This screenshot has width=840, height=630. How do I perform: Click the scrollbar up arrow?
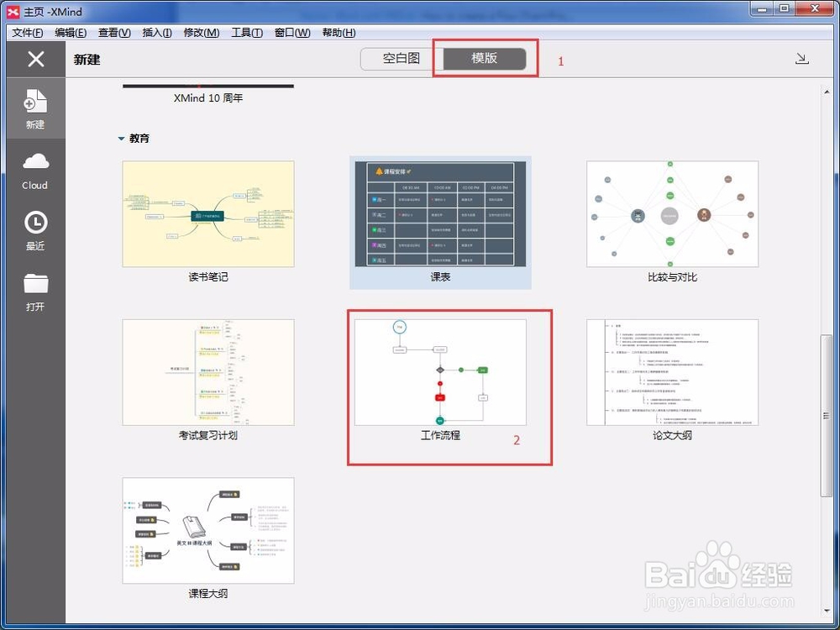[x=827, y=92]
